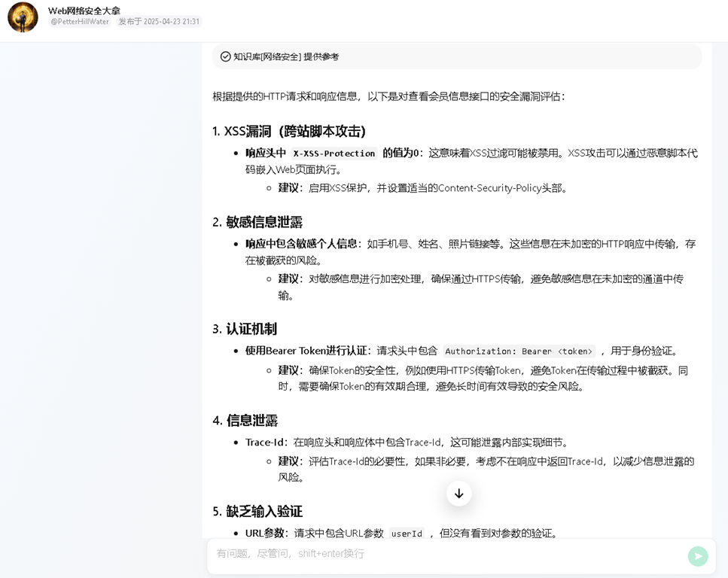728x578 pixels.
Task: Click the X-XSS-Protection code snippet
Action: click(x=334, y=154)
